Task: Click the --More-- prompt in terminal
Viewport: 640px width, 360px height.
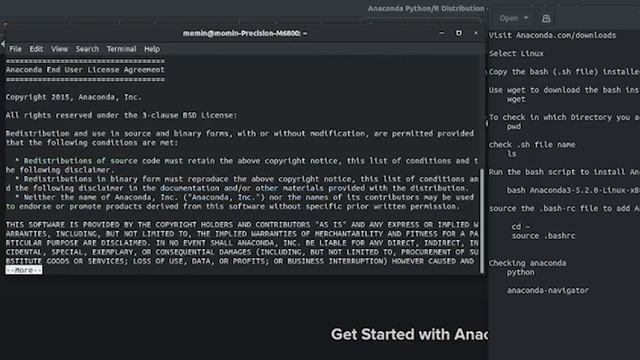Action: click(24, 270)
